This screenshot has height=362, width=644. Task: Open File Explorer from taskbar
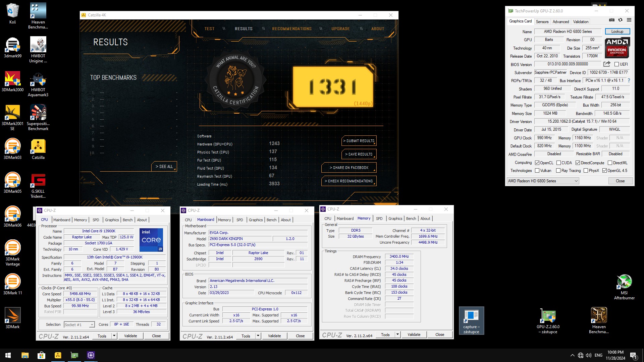25,355
